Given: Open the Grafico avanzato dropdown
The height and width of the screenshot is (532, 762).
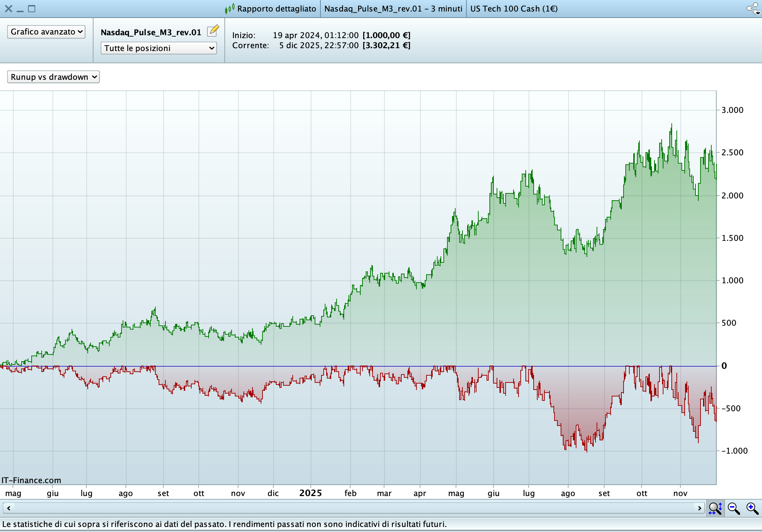Looking at the screenshot, I should [x=46, y=32].
